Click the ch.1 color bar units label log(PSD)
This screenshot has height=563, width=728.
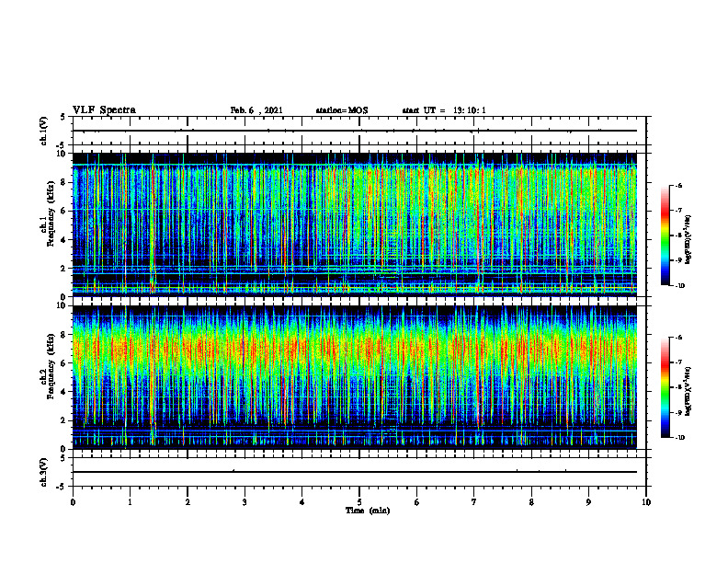tap(688, 239)
